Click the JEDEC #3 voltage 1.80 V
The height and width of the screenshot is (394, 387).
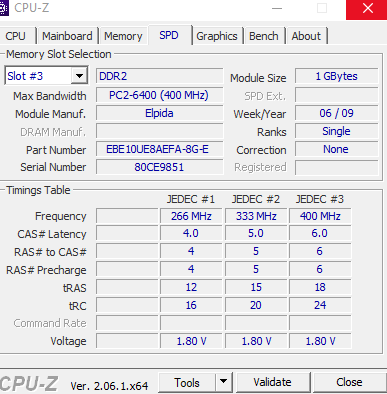tap(320, 341)
